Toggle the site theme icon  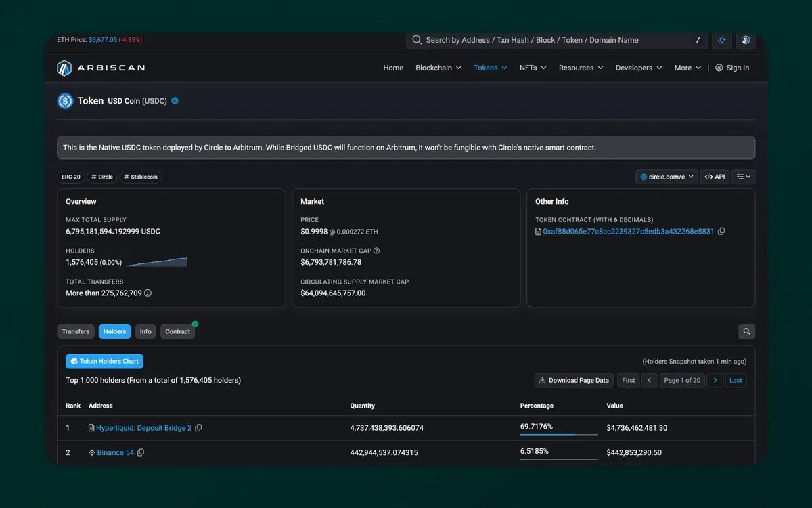click(x=722, y=40)
